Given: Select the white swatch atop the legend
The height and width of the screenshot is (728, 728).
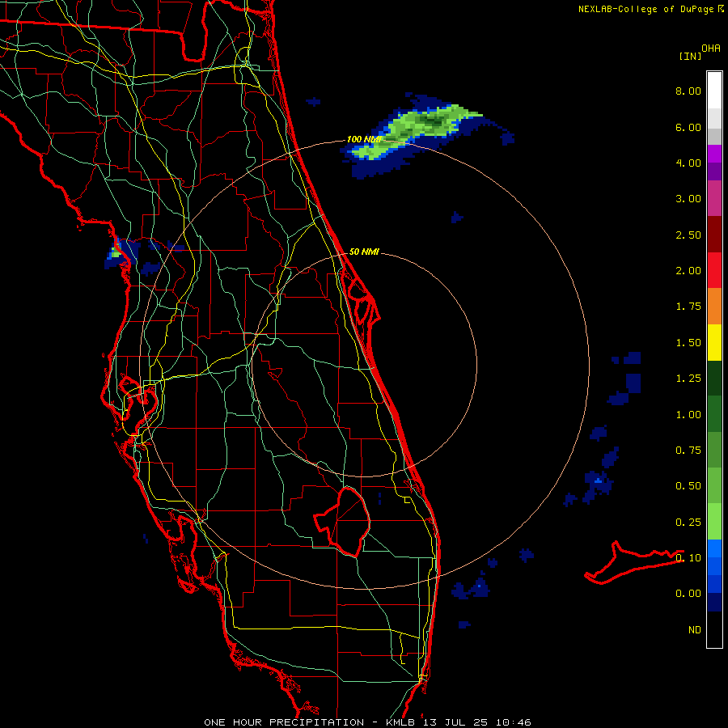Looking at the screenshot, I should (714, 91).
